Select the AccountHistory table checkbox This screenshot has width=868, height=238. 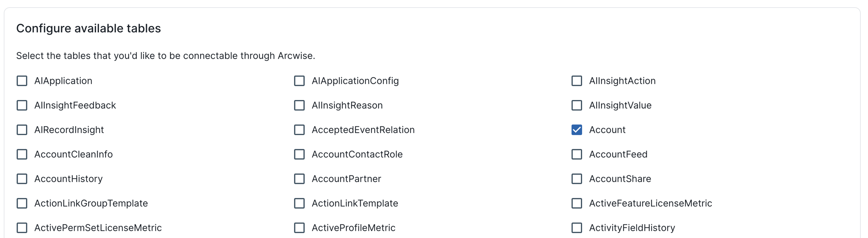point(22,179)
